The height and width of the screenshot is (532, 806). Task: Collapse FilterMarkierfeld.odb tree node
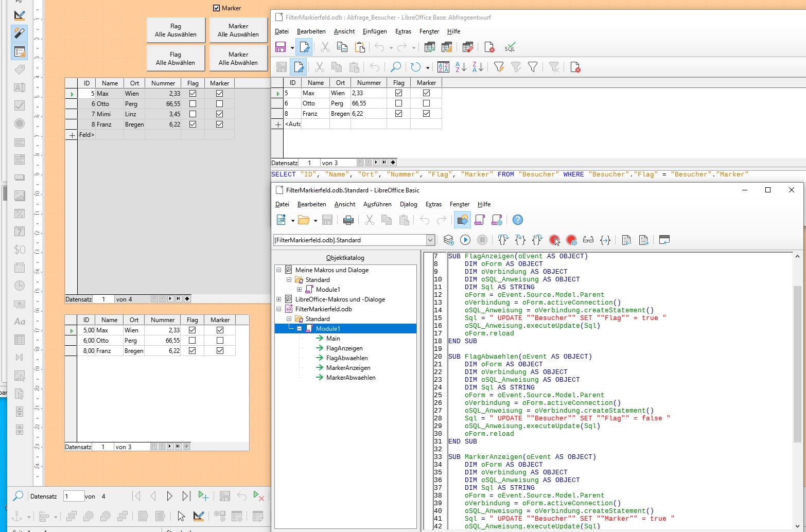pos(278,309)
